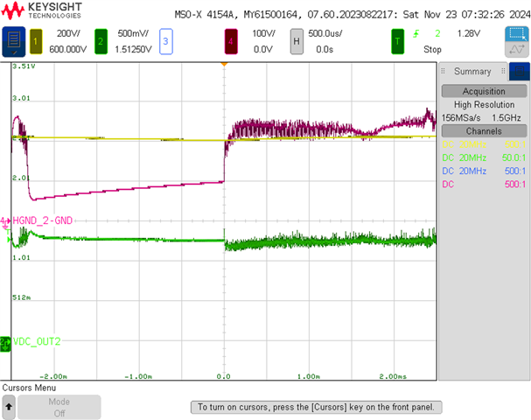Click the Summary panel right grip handle
Screen dimensions: 531x420
pyautogui.click(x=503, y=71)
